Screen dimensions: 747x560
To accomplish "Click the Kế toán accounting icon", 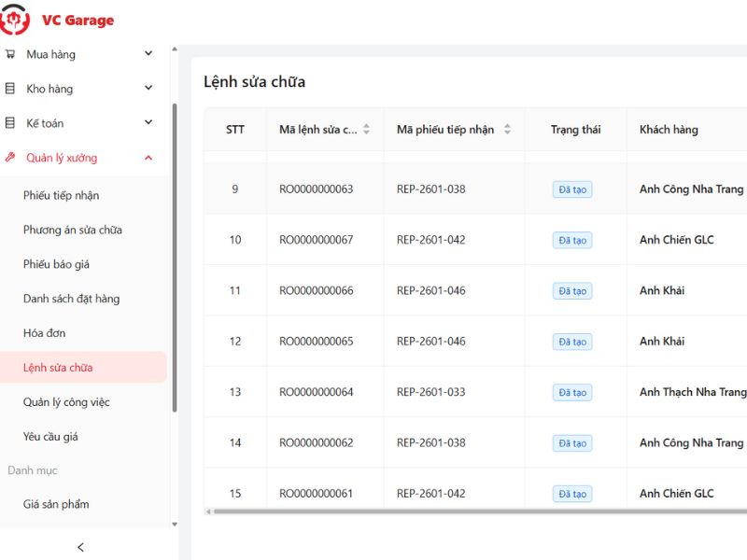I will click(10, 123).
